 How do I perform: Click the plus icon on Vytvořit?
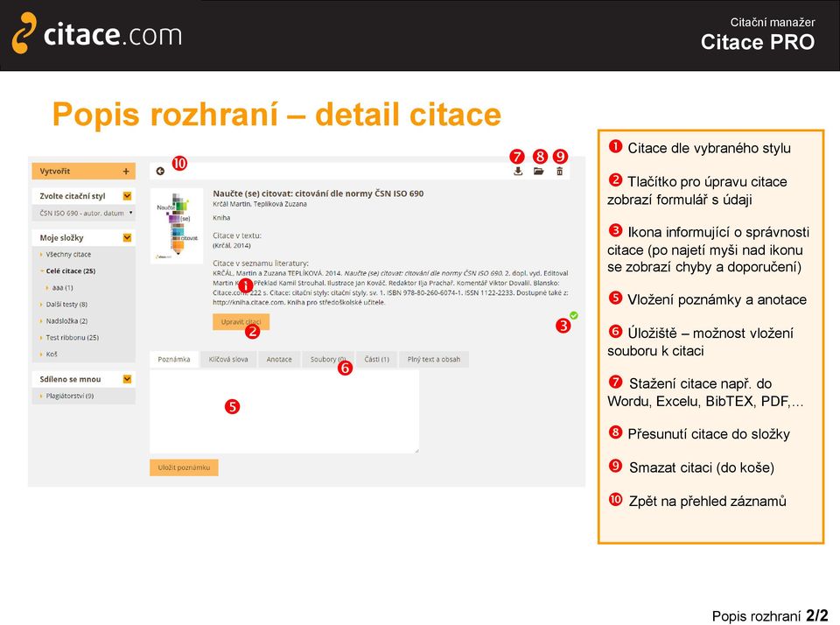click(126, 172)
